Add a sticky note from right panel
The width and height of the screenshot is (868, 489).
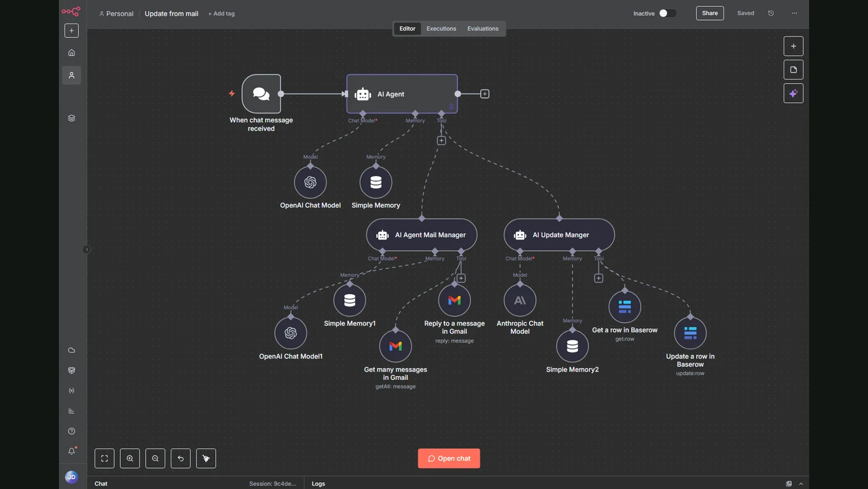click(x=793, y=70)
